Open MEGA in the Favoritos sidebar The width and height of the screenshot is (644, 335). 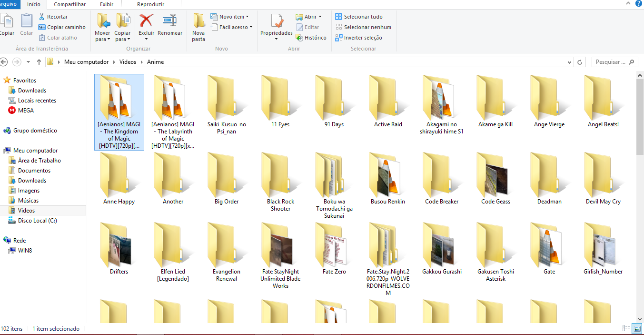pos(26,111)
